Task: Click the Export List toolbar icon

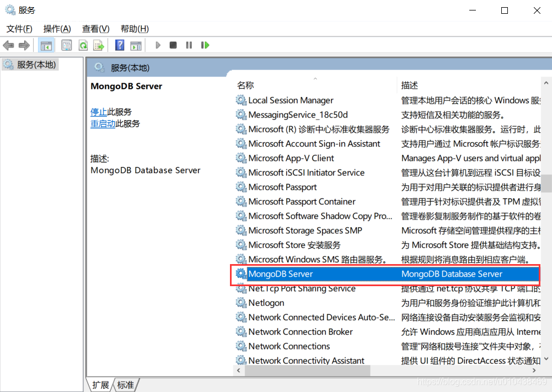Action: point(99,45)
